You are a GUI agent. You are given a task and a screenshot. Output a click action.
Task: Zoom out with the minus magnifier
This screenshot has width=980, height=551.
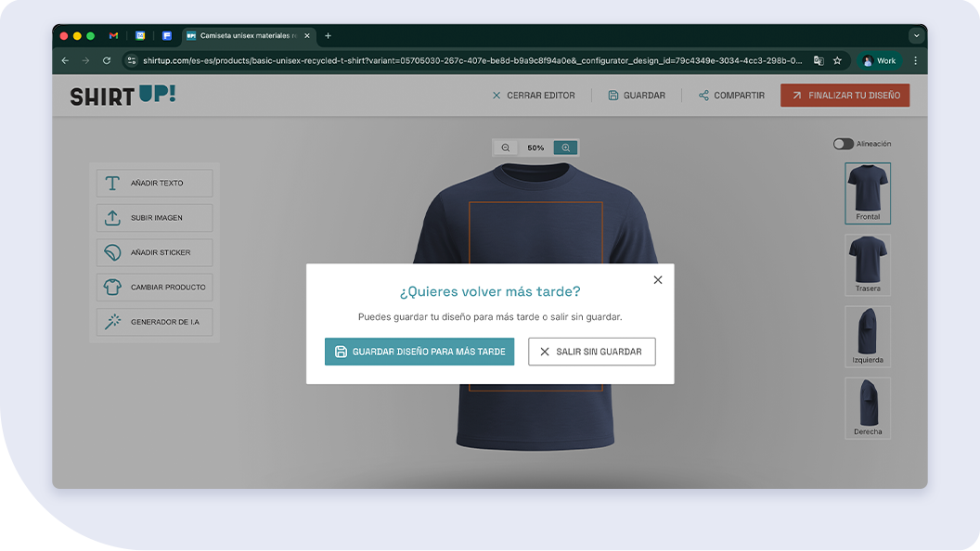click(x=506, y=148)
